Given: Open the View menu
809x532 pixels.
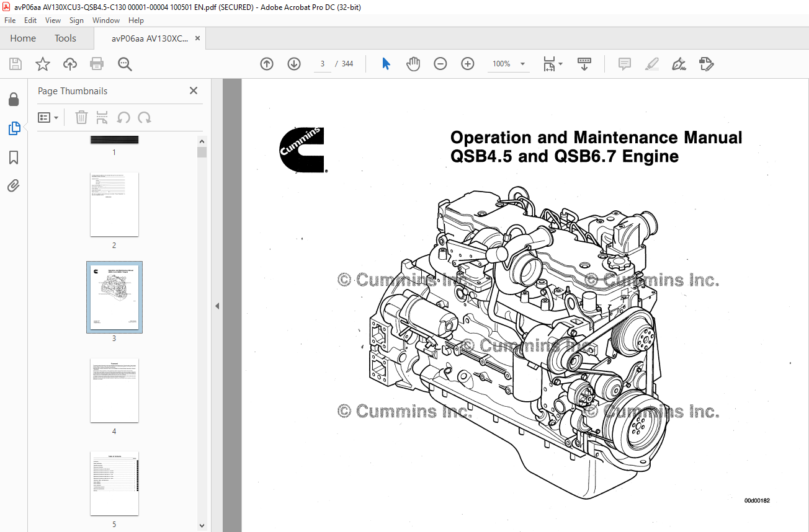Looking at the screenshot, I should 53,20.
